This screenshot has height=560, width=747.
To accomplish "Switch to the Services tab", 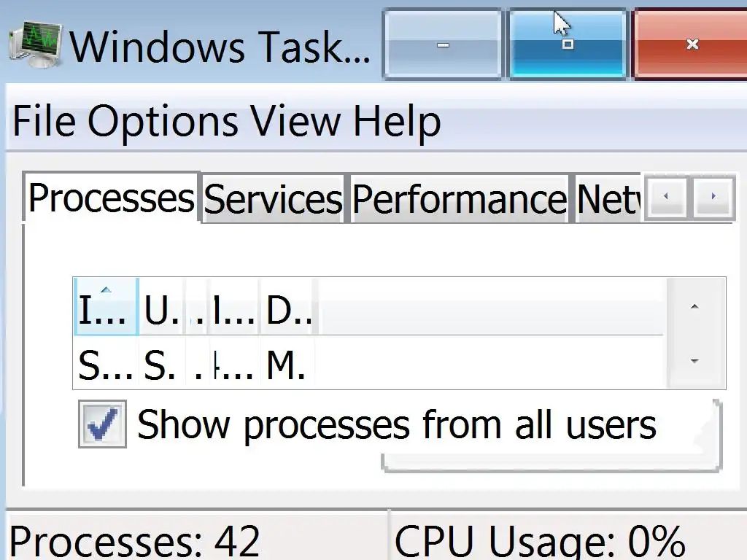I will [x=273, y=199].
